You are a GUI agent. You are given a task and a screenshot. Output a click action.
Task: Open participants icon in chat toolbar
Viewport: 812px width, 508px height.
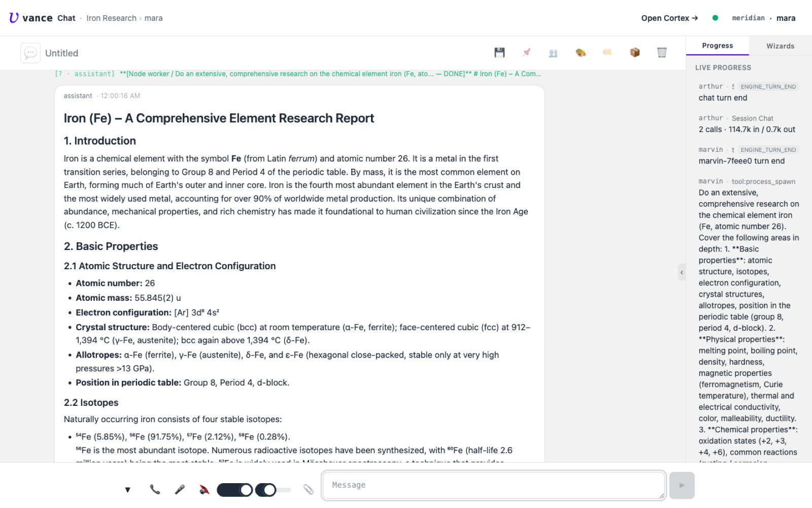[553, 53]
